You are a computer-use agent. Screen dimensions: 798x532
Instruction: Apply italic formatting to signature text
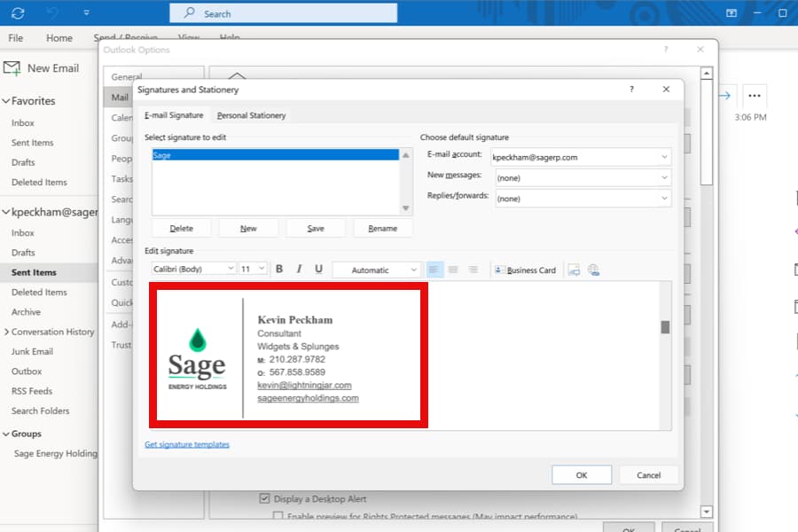tap(300, 269)
